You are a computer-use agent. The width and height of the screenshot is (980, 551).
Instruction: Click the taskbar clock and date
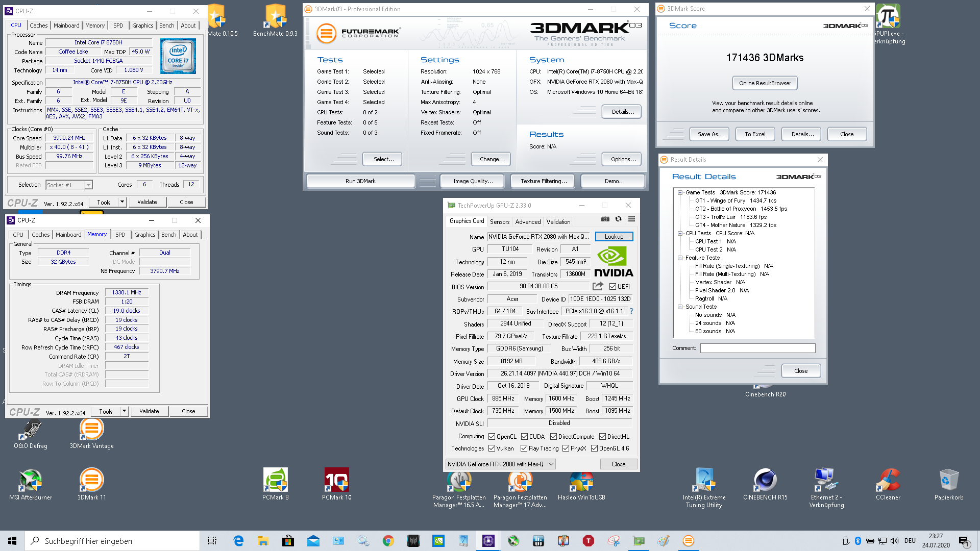click(936, 541)
